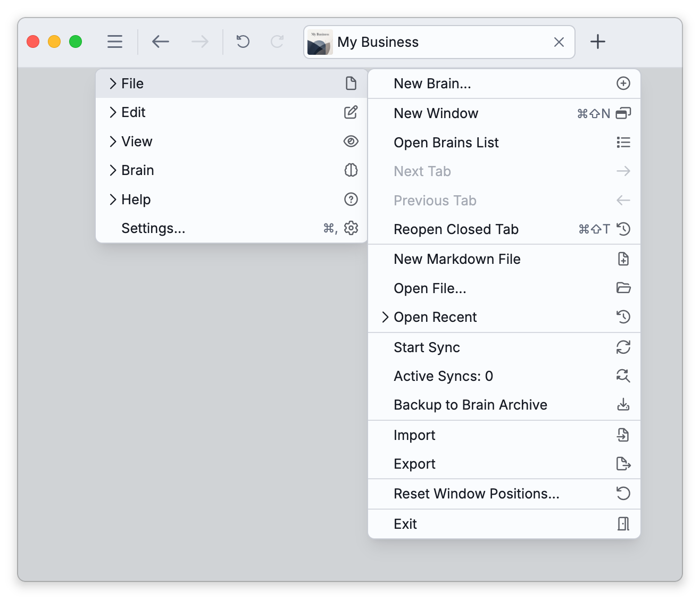This screenshot has height=599, width=700.
Task: Expand the File submenu chevron
Action: pyautogui.click(x=113, y=84)
